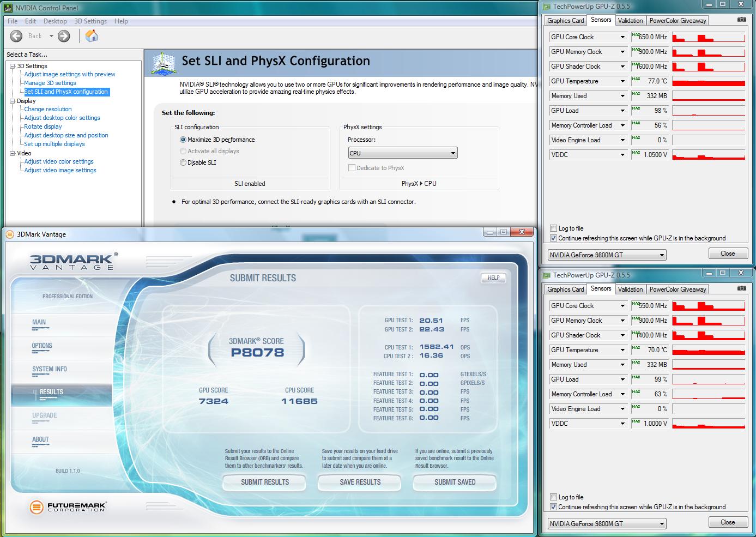Click Close button in upper GPU-Z window
The image size is (756, 537).
pyautogui.click(x=728, y=254)
